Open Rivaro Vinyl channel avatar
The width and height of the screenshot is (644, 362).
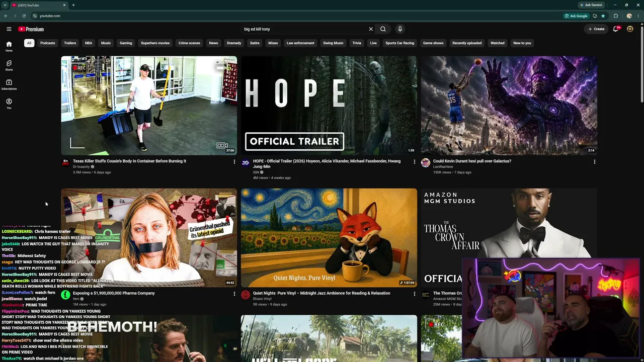tap(246, 295)
